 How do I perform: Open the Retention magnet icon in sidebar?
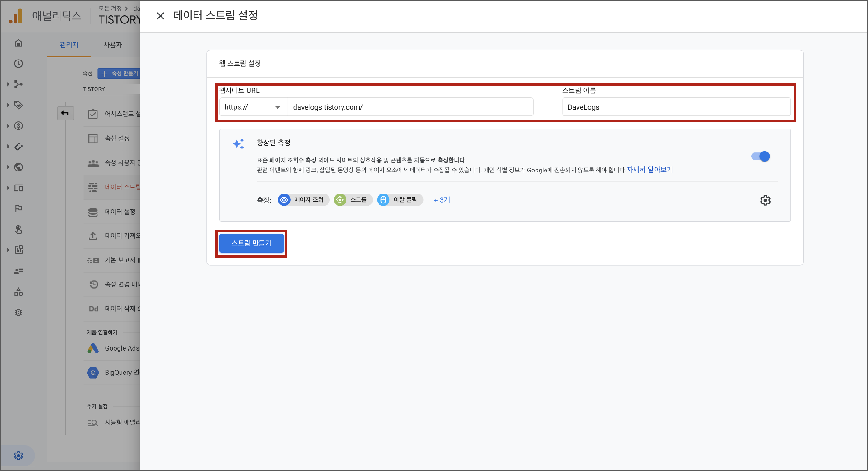[x=18, y=146]
